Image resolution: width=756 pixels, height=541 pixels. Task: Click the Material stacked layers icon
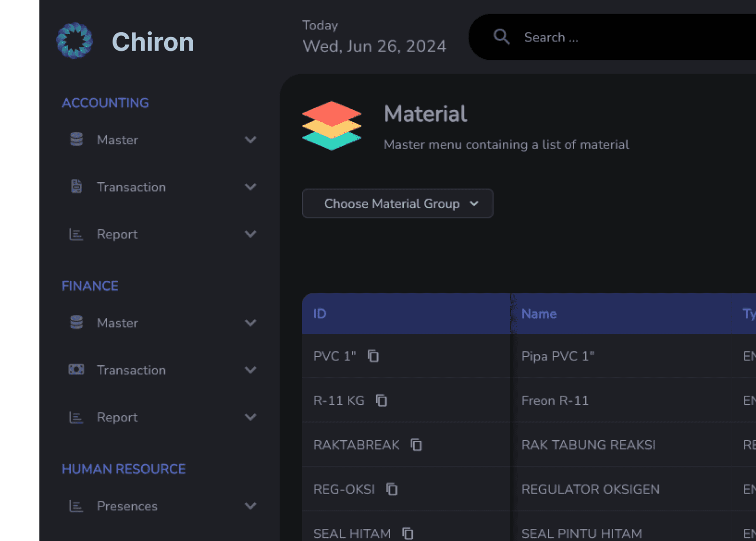tap(332, 126)
